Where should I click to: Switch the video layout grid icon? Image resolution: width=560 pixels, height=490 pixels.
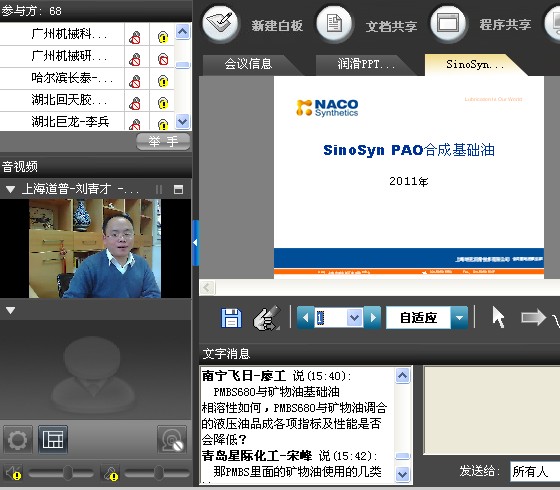53,439
